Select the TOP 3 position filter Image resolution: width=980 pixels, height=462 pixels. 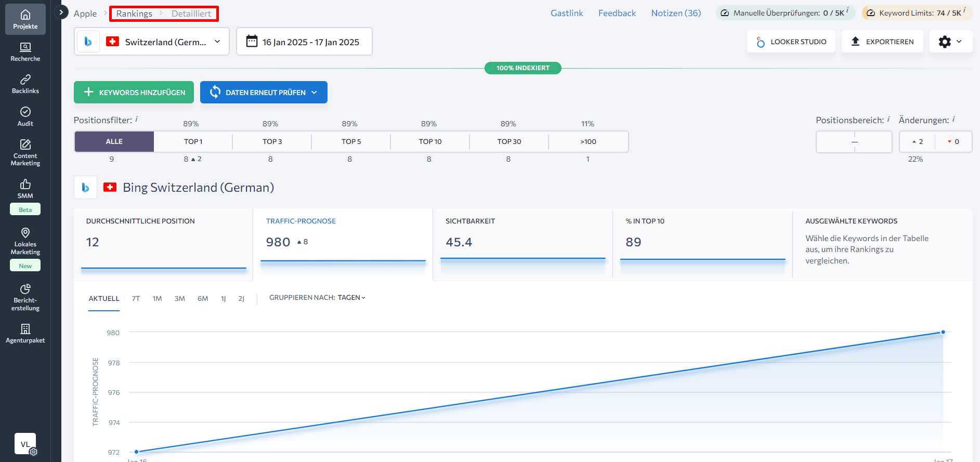[x=272, y=141]
